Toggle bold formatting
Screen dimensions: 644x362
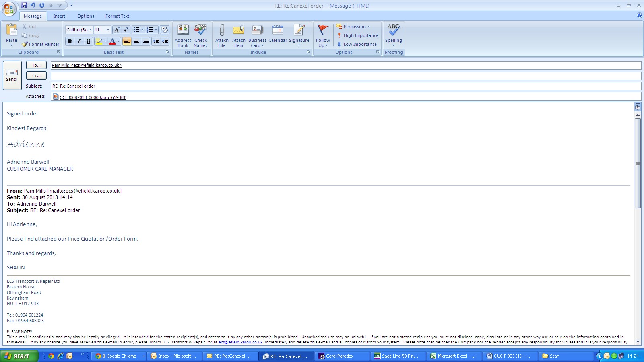point(70,41)
